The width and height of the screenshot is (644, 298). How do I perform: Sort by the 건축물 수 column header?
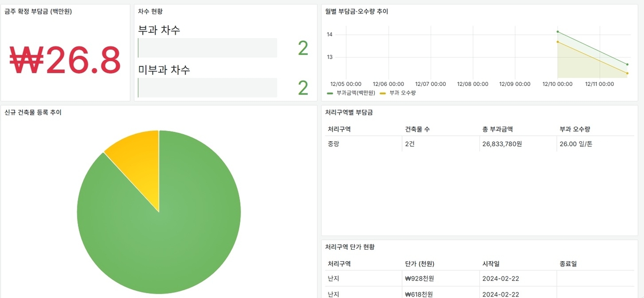[x=417, y=129]
